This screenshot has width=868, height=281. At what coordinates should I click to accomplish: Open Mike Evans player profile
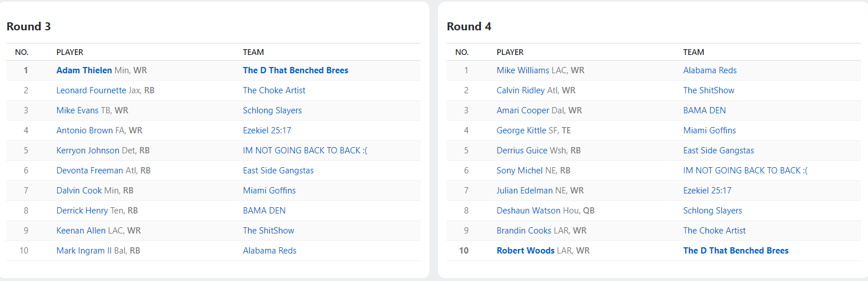point(77,110)
